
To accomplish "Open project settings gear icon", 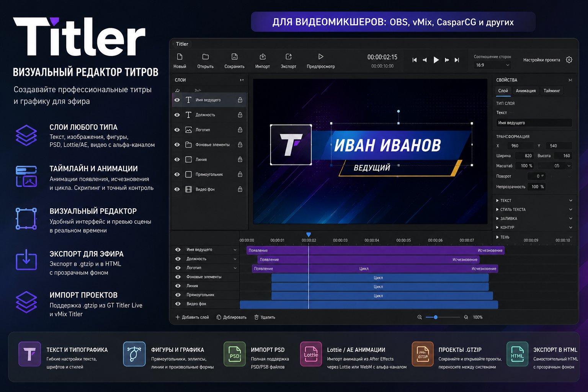I will [x=569, y=60].
